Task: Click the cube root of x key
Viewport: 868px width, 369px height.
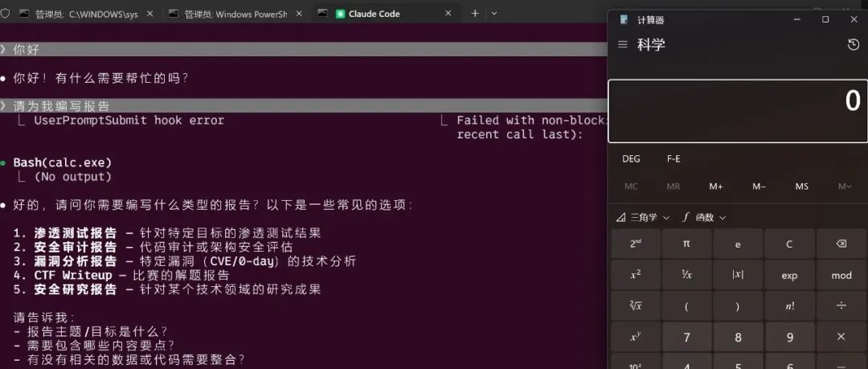Action: click(x=636, y=305)
